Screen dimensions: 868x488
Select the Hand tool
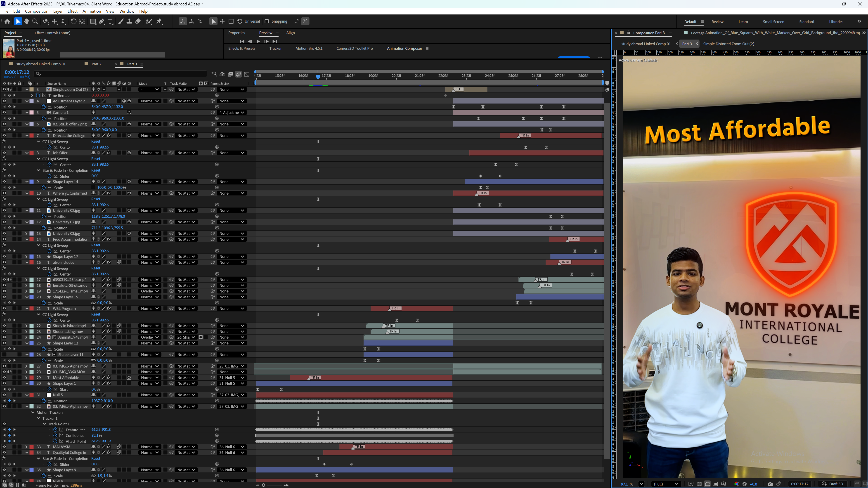pyautogui.click(x=26, y=21)
